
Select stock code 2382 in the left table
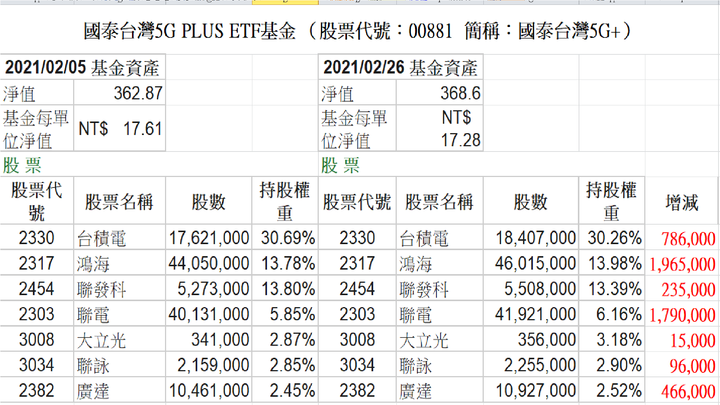pos(37,391)
